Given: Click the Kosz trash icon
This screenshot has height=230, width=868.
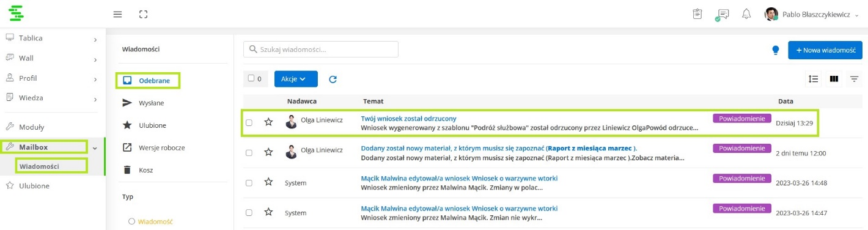Looking at the screenshot, I should [127, 170].
